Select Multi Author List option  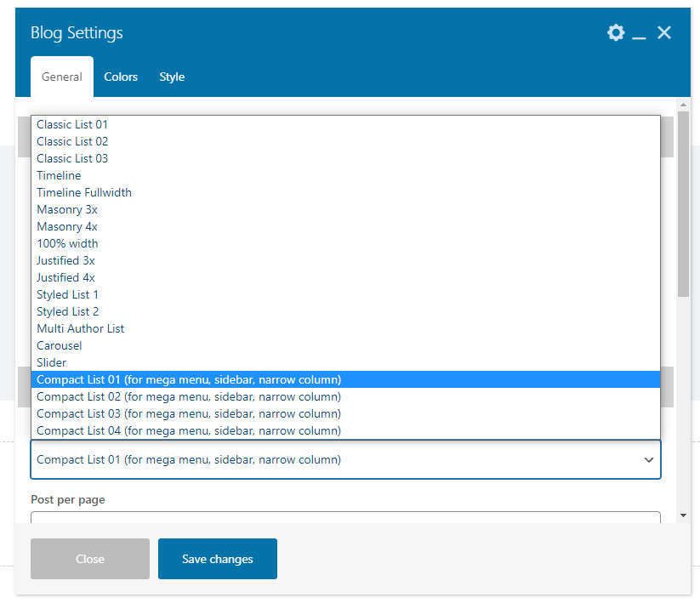[x=81, y=328]
